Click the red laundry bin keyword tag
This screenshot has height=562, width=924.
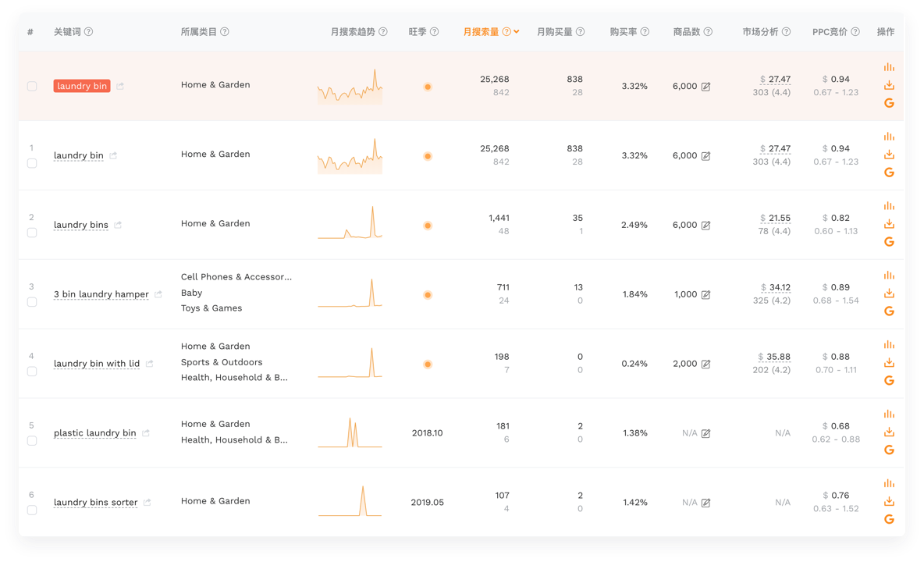82,86
